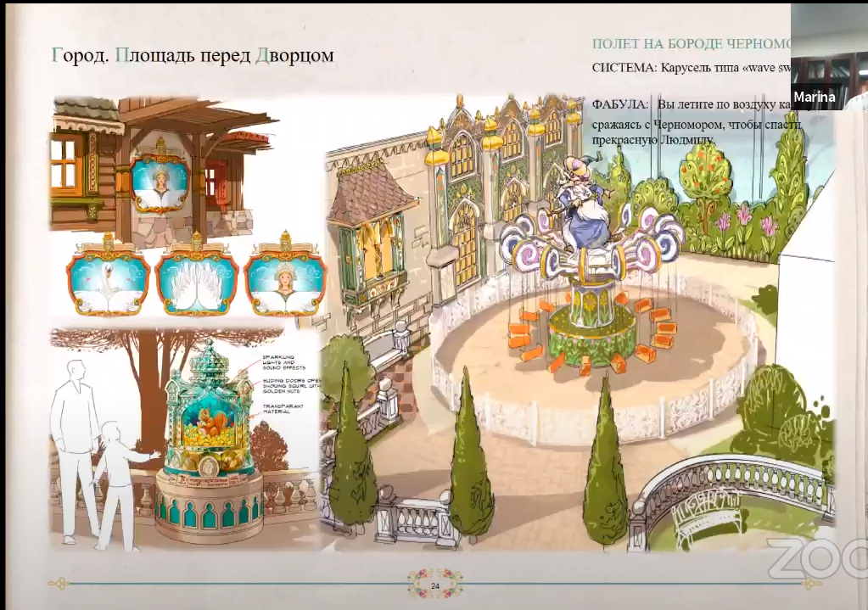
Task: Click the word "ФАБУЛА:"
Action: [619, 104]
